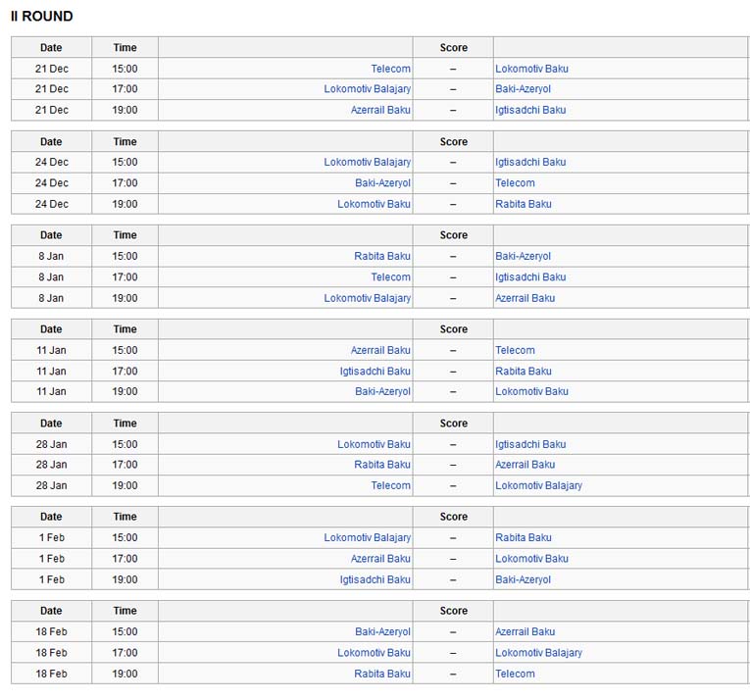Open Rabita Baku in 1 Feb 15:00 row
The height and width of the screenshot is (700, 750).
click(x=524, y=538)
